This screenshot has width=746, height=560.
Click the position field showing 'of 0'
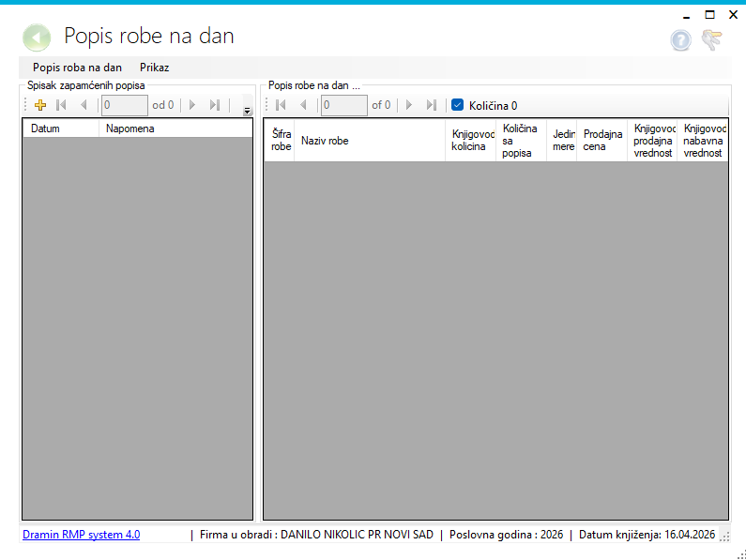(344, 105)
